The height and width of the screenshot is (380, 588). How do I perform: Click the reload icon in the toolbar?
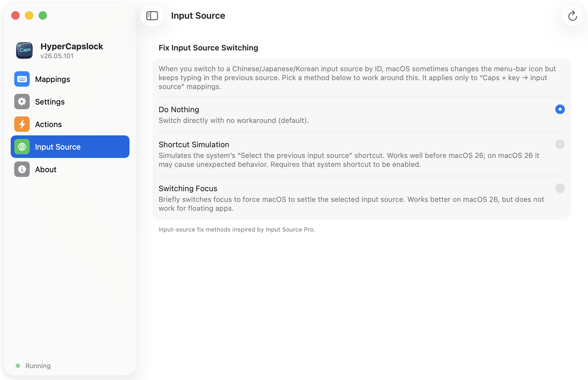(x=572, y=16)
